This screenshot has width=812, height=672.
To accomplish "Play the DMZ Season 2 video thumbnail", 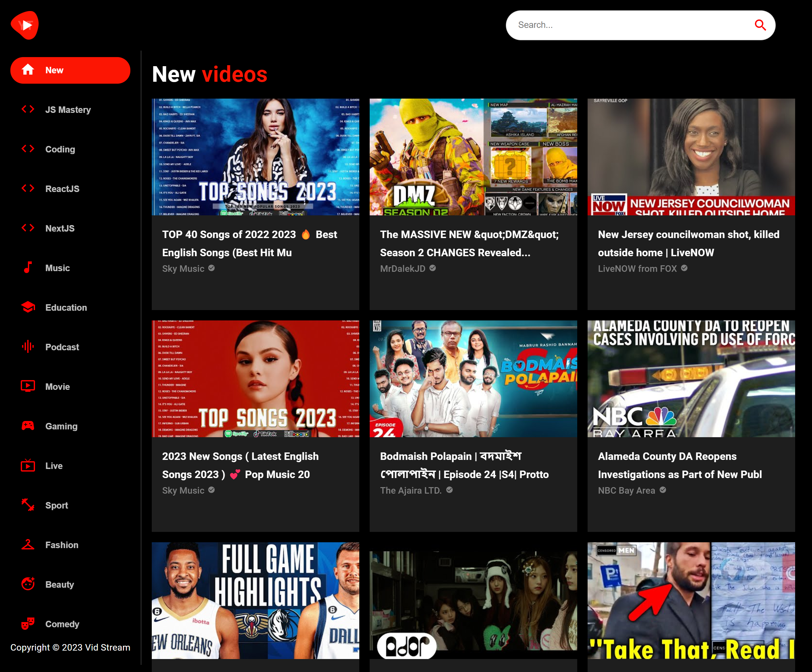I will pos(473,157).
